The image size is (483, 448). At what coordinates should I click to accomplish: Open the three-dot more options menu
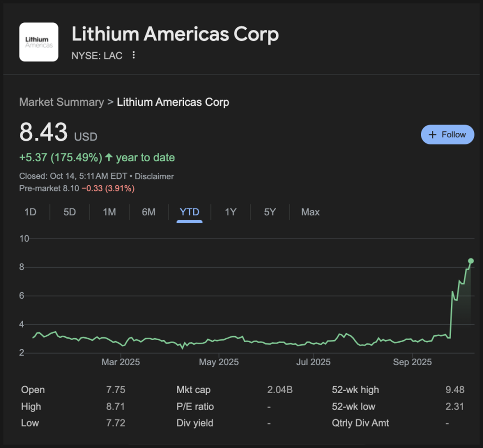pyautogui.click(x=133, y=55)
